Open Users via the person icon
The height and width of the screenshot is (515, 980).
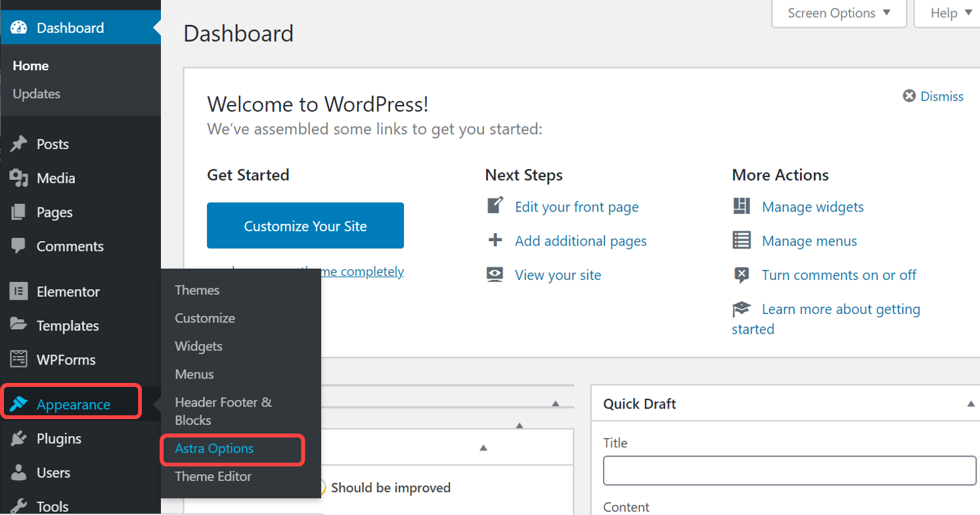(x=21, y=473)
